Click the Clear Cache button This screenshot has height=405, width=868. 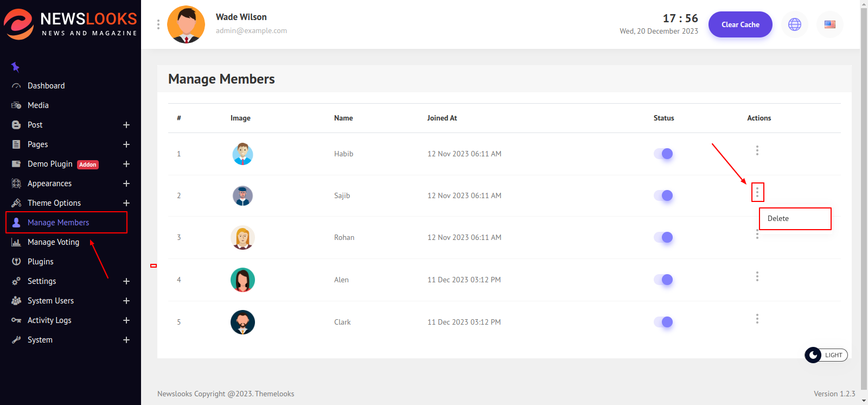point(740,24)
